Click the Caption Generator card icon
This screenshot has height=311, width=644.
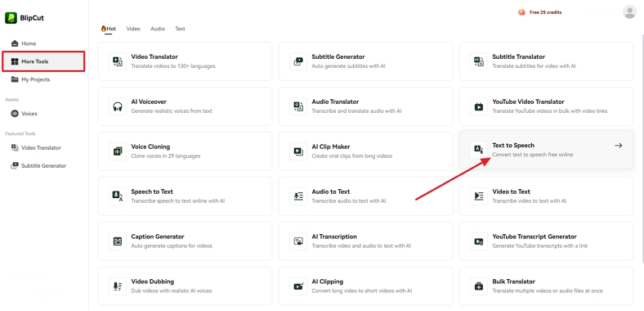click(118, 241)
